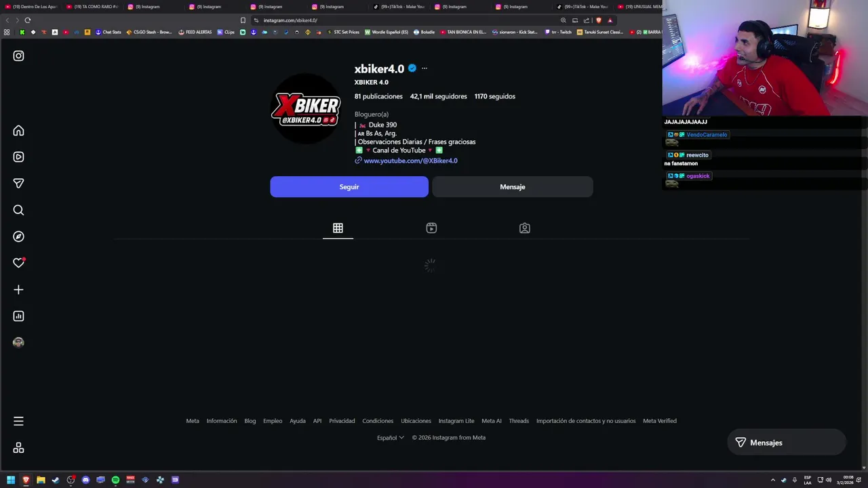Open the floating Mensajes button
868x488 pixels.
[x=787, y=443]
